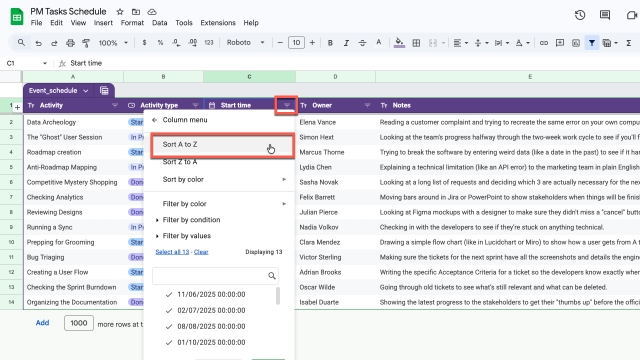
Task: Open text wrapping dropdown
Action: (502, 43)
